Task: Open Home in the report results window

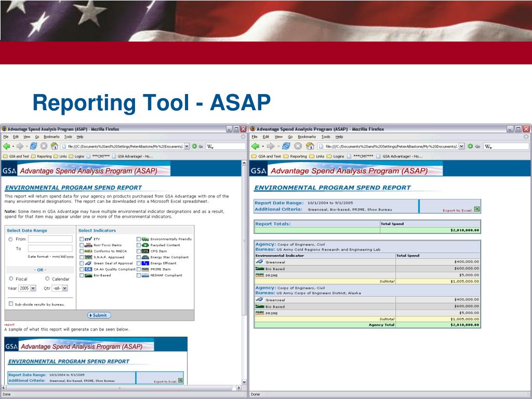Action: pos(310,146)
